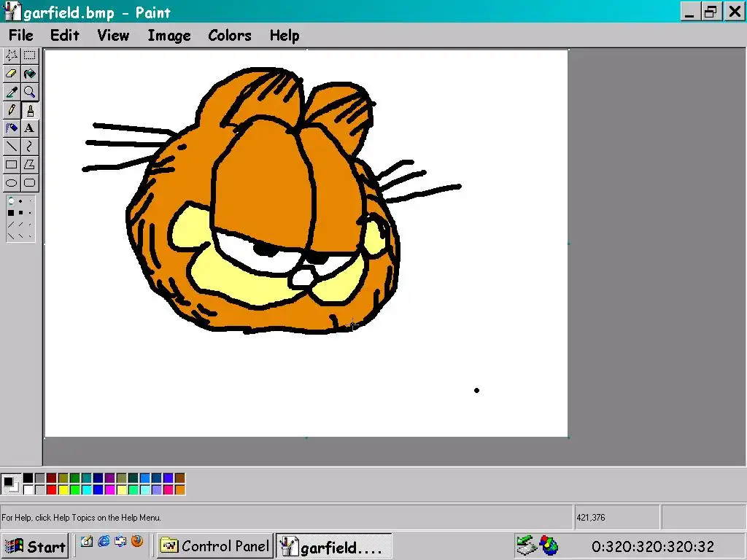Screen dimensions: 747x560
Task: Click the lone black dot on canvas
Action: 476,391
